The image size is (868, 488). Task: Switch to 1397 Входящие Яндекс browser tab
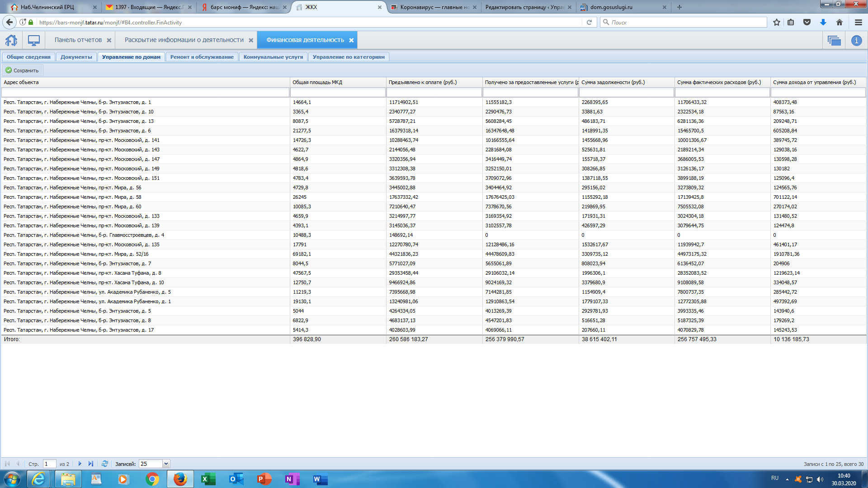[x=149, y=7]
